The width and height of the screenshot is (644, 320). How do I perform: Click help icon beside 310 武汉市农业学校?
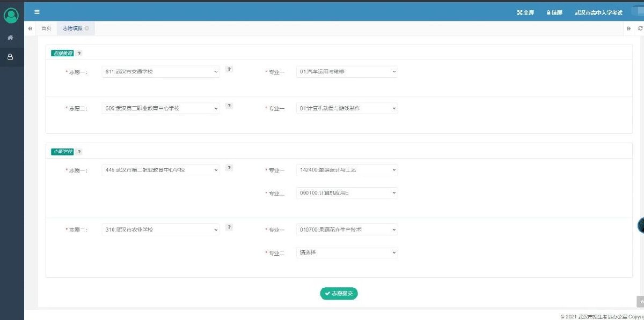229,227
